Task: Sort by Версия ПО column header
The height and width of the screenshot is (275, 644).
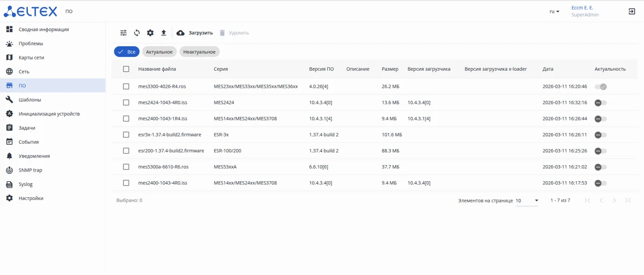Action: click(x=321, y=69)
